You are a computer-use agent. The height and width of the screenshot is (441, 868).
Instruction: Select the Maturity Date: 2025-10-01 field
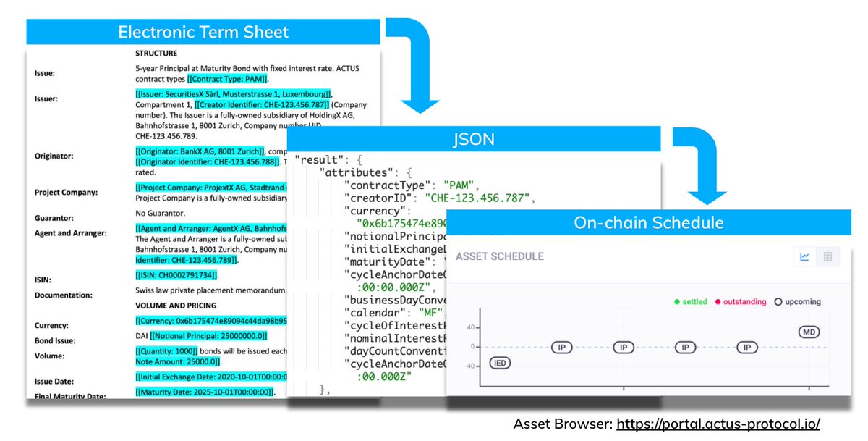[x=205, y=392]
